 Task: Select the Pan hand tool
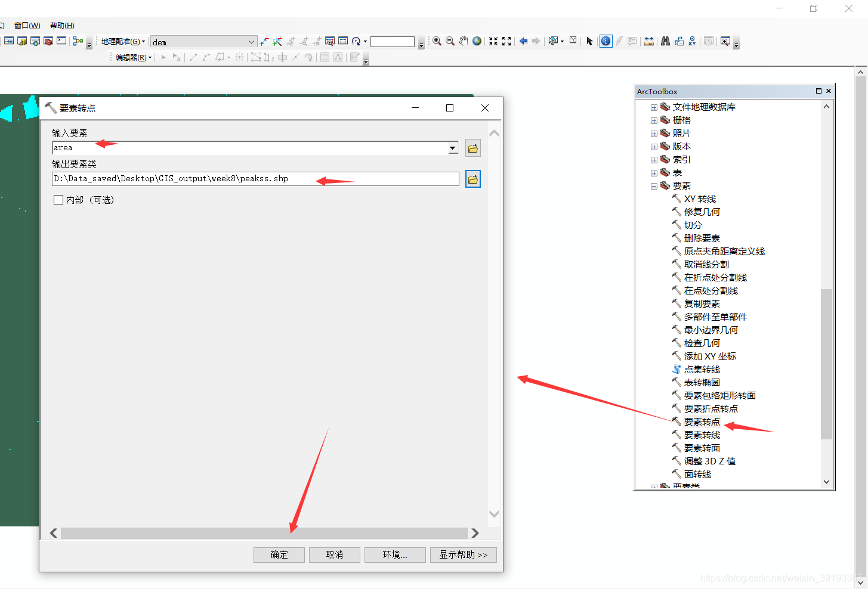[464, 41]
